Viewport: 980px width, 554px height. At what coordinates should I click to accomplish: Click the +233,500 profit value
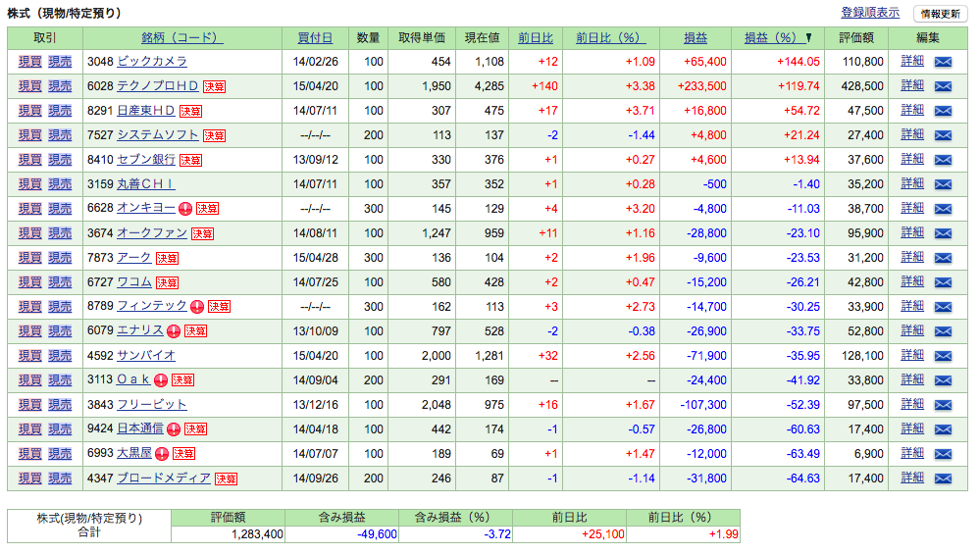pos(701,86)
